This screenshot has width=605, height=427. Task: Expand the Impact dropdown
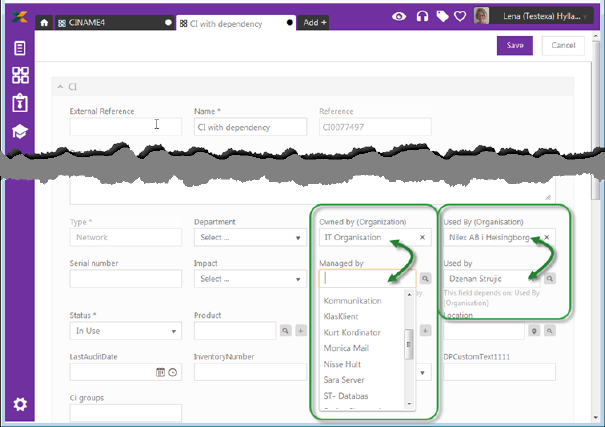point(249,279)
